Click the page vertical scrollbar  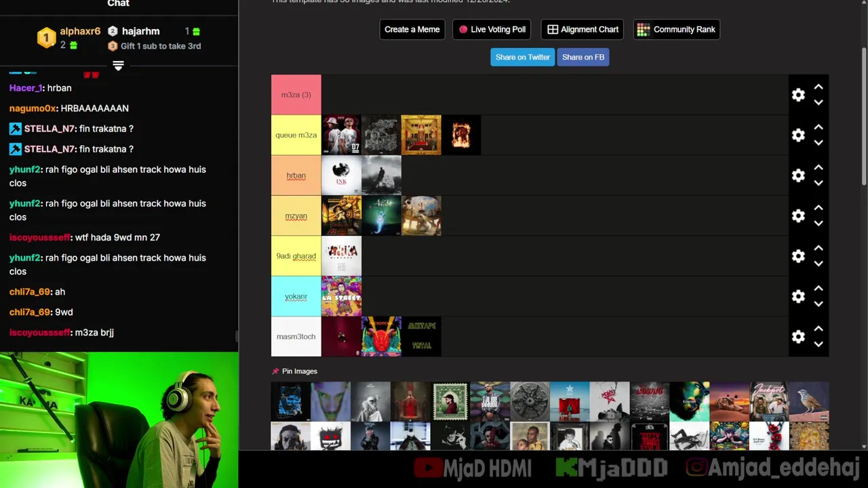click(863, 115)
